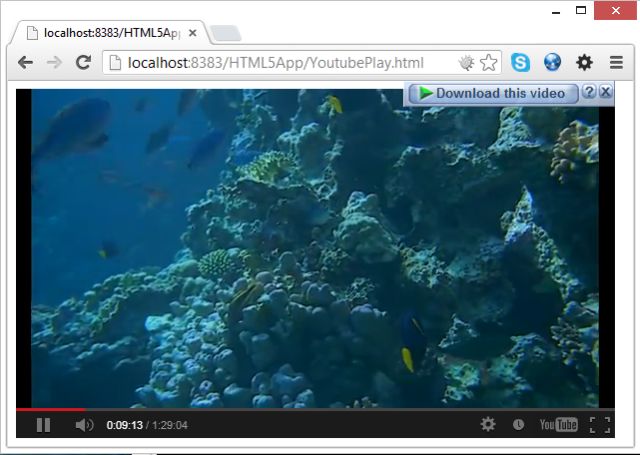This screenshot has height=455, width=640.
Task: Open help for the download bar
Action: (589, 91)
